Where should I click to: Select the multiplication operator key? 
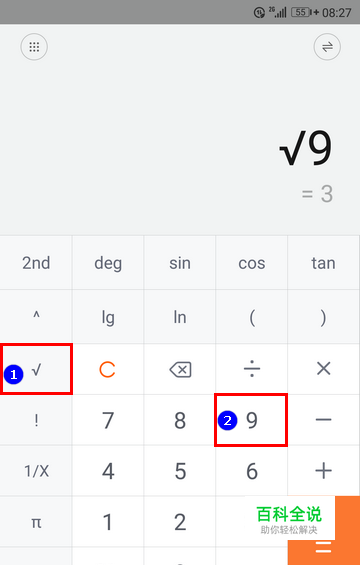(x=323, y=369)
